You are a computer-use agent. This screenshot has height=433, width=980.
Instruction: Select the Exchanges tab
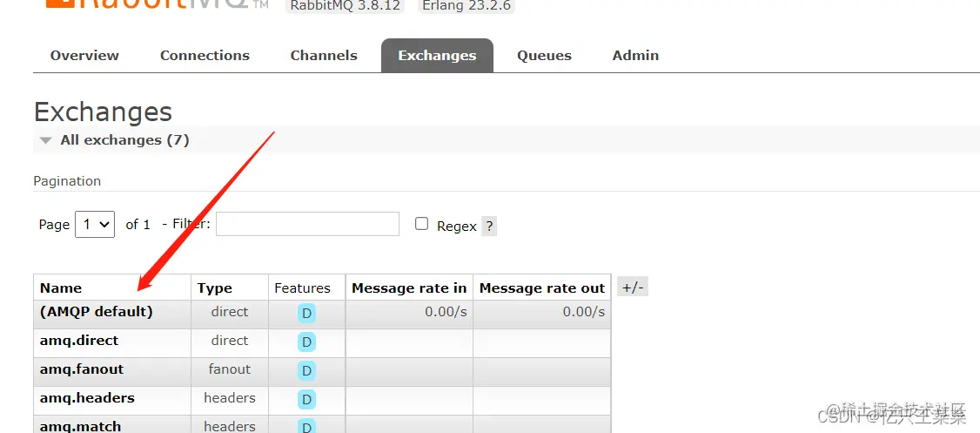[x=437, y=56]
